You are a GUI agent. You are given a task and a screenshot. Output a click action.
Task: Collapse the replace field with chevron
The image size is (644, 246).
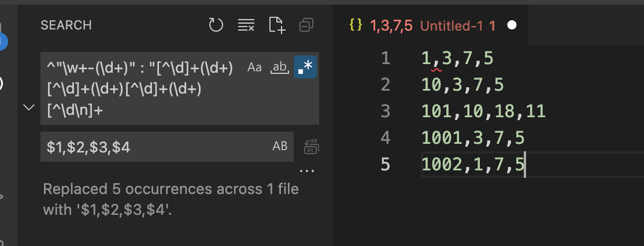[28, 107]
